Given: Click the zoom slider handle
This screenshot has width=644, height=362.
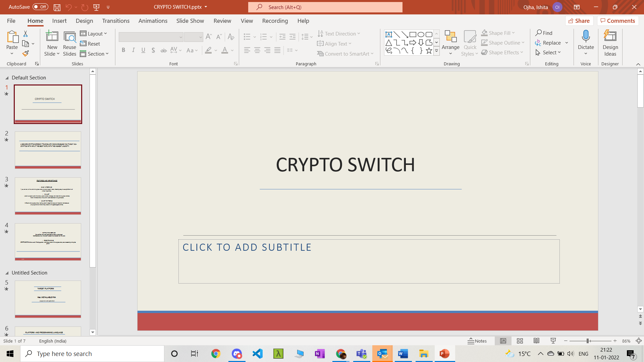Looking at the screenshot, I should (x=588, y=341).
